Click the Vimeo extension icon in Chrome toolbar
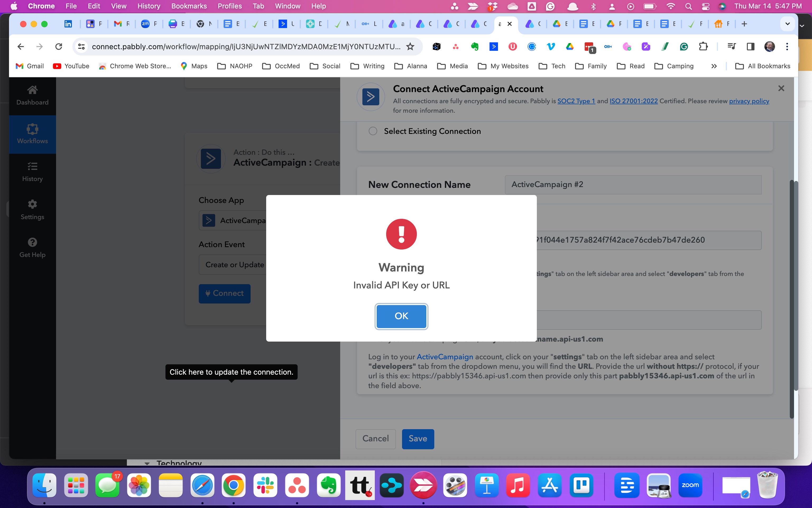The width and height of the screenshot is (812, 508). coord(551,46)
